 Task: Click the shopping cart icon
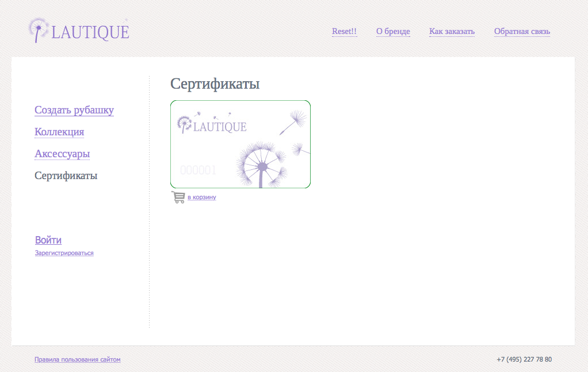pyautogui.click(x=178, y=197)
